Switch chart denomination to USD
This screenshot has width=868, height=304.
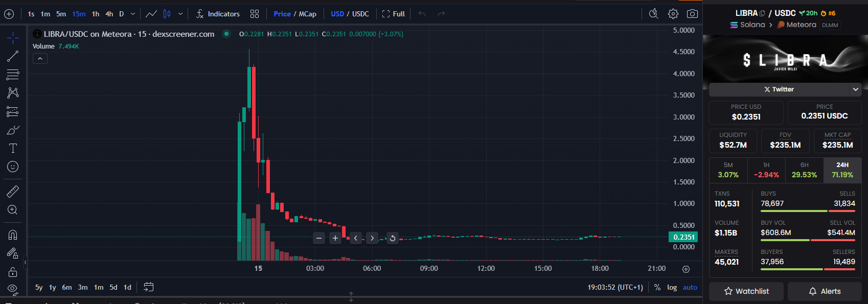[337, 14]
